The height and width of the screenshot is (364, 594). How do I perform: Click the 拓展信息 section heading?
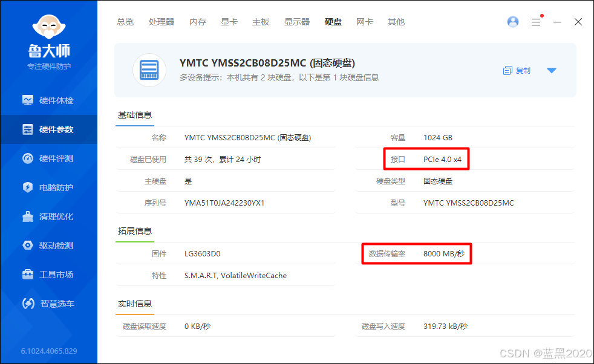pyautogui.click(x=135, y=231)
